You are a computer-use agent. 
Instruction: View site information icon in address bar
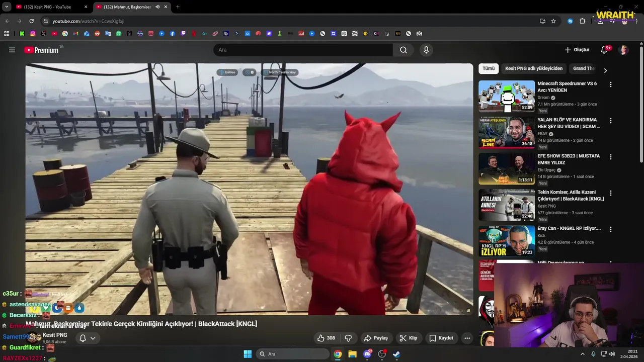point(46,21)
